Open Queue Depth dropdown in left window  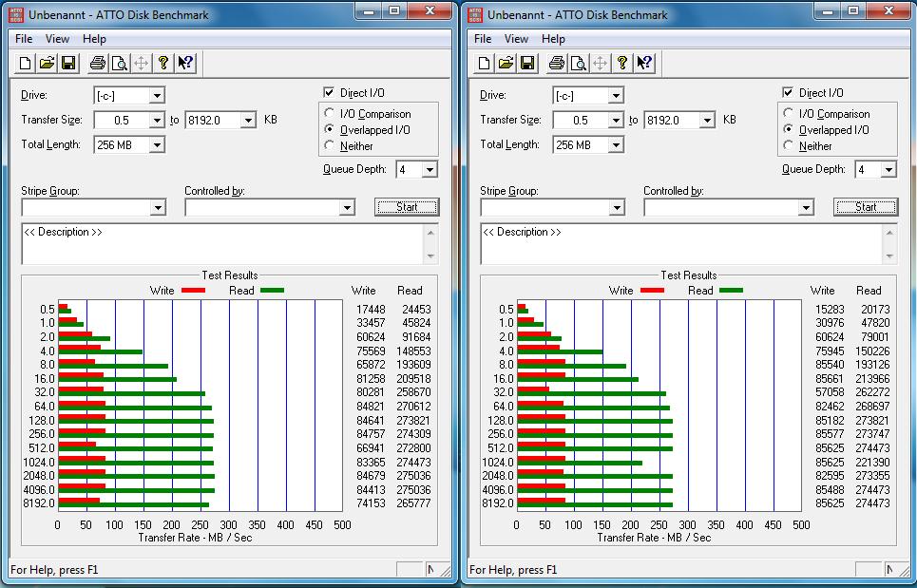[430, 170]
